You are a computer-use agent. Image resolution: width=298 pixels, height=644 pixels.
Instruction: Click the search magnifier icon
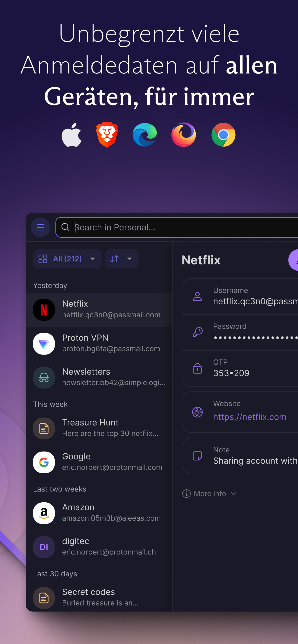click(65, 227)
